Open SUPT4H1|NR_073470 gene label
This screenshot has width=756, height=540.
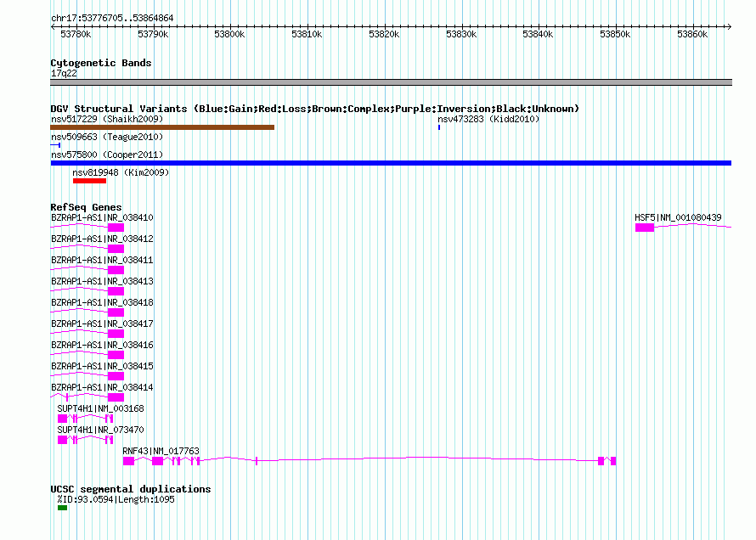pyautogui.click(x=100, y=430)
